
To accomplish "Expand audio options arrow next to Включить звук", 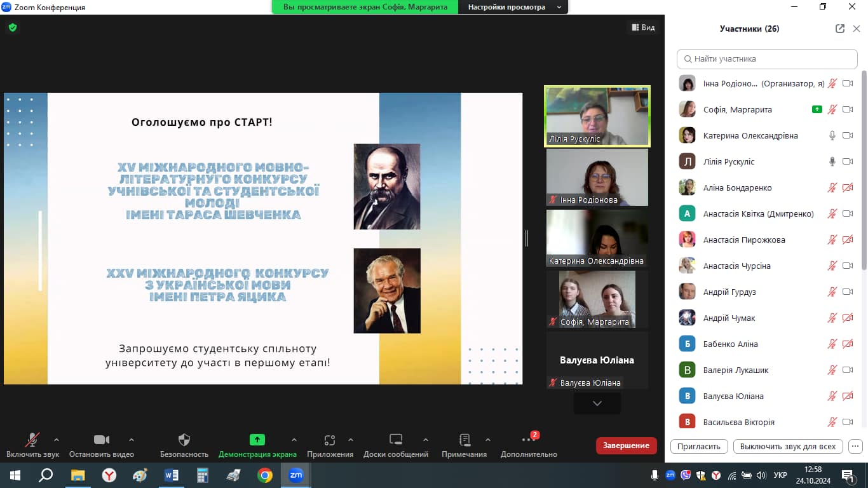I will click(x=57, y=440).
